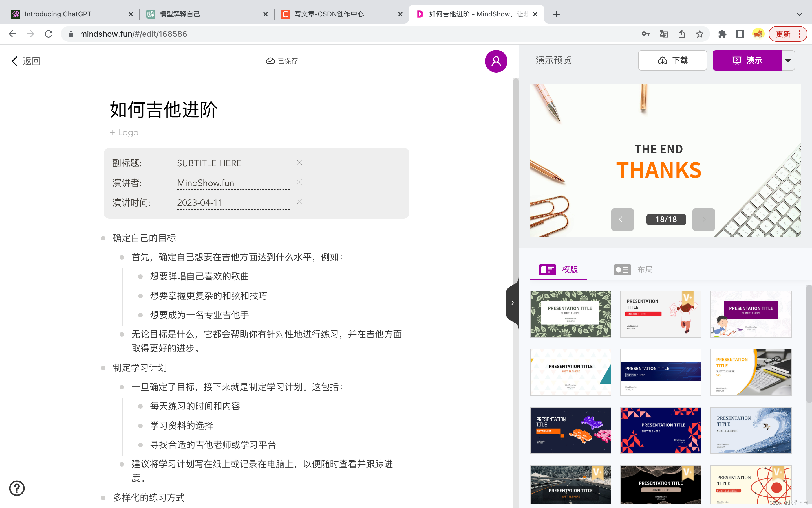Image resolution: width=812 pixels, height=508 pixels.
Task: Open the purple user account avatar
Action: 496,61
